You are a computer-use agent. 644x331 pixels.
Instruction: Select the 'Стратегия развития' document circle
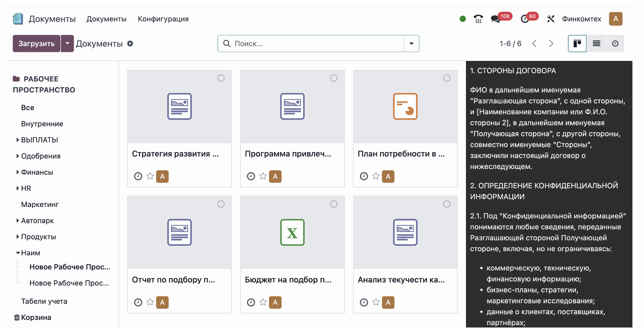(221, 78)
